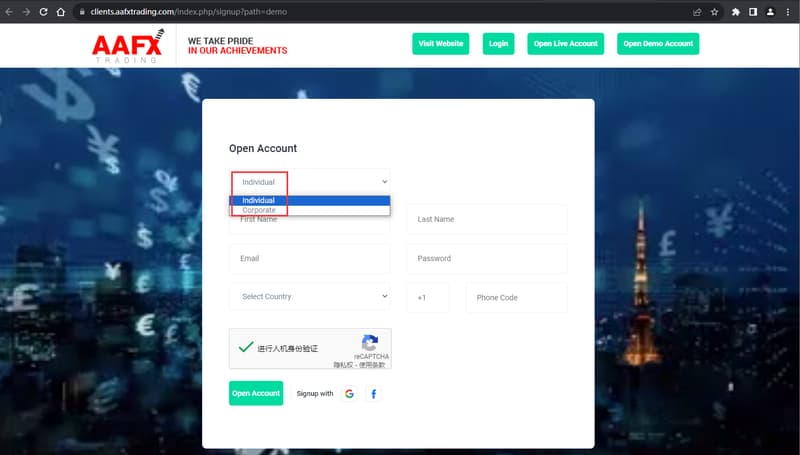Share this page icon in address bar
The width and height of the screenshot is (800, 455).
pyautogui.click(x=697, y=12)
